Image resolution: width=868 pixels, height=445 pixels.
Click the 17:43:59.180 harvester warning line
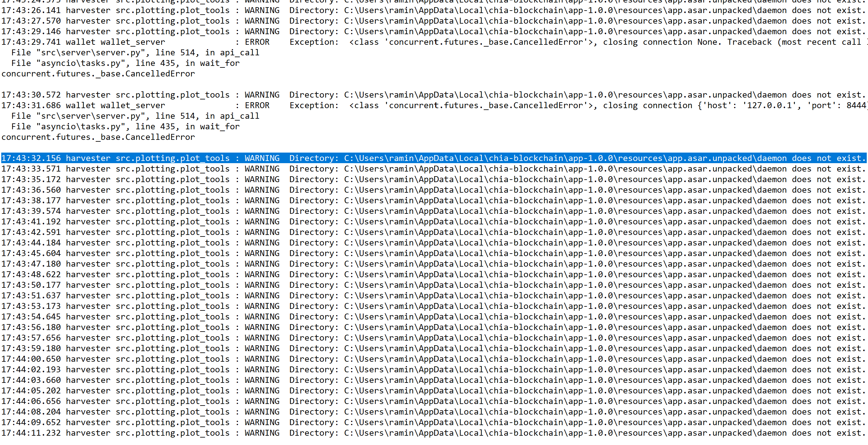tap(433, 348)
